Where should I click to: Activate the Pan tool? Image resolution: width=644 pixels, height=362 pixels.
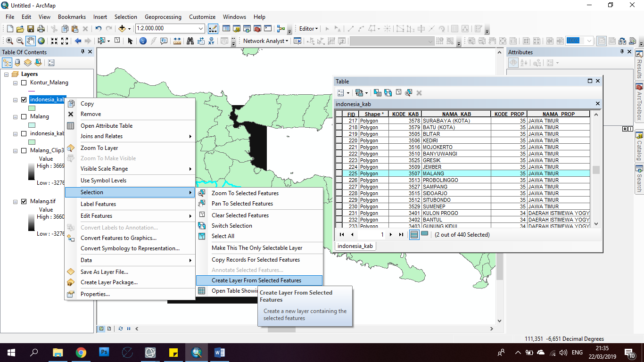[30, 41]
